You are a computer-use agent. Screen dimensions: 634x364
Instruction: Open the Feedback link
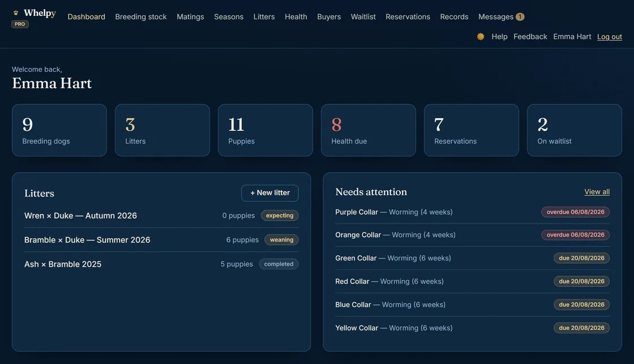[530, 36]
